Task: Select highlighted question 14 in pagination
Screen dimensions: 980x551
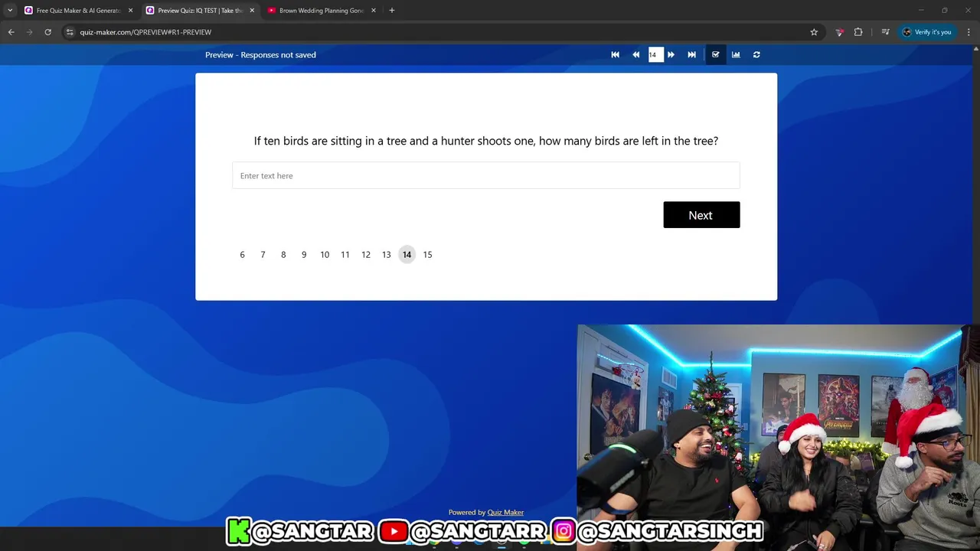Action: 407,255
